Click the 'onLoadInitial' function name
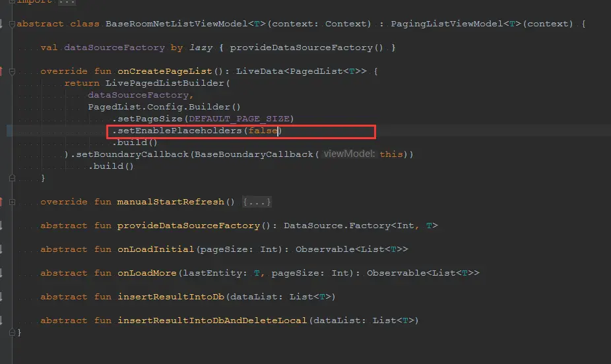Image resolution: width=611 pixels, height=364 pixels. tap(156, 249)
